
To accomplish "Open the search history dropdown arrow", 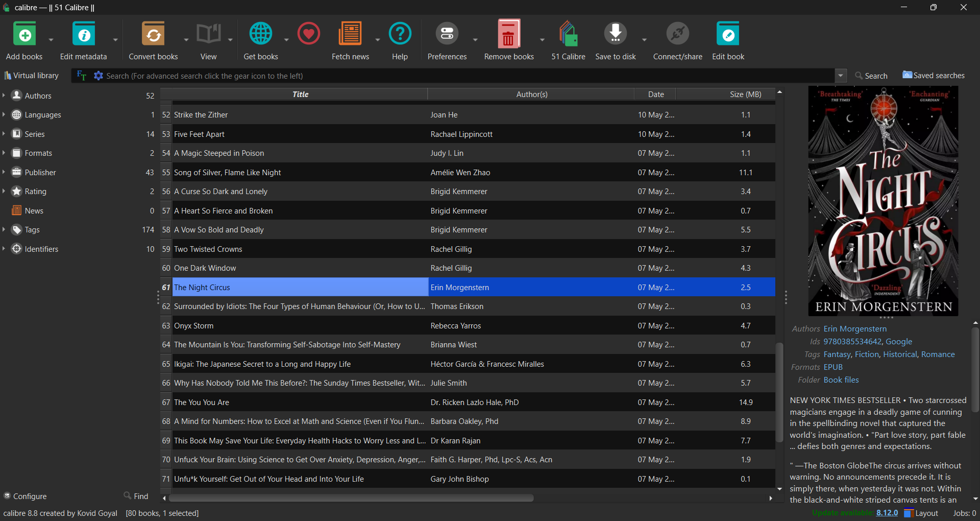I will pyautogui.click(x=840, y=76).
